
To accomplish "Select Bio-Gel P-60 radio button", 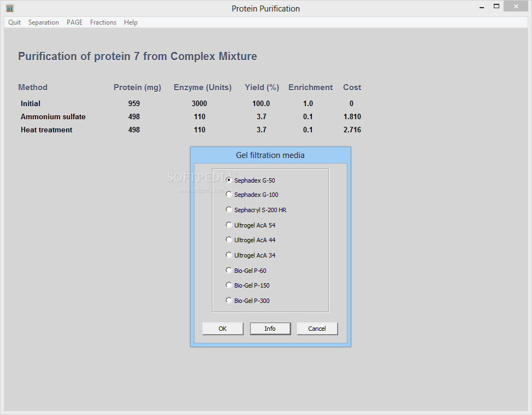I will point(246,271).
